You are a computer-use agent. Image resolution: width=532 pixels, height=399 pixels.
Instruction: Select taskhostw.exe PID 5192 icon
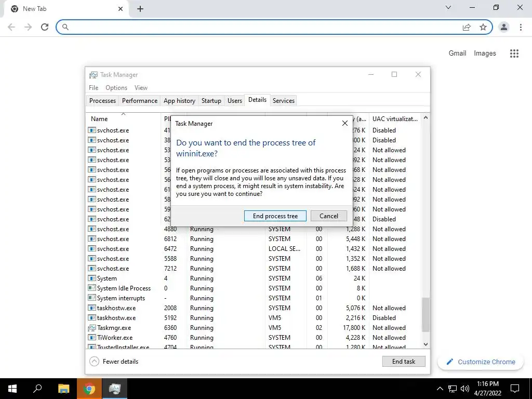pyautogui.click(x=91, y=317)
